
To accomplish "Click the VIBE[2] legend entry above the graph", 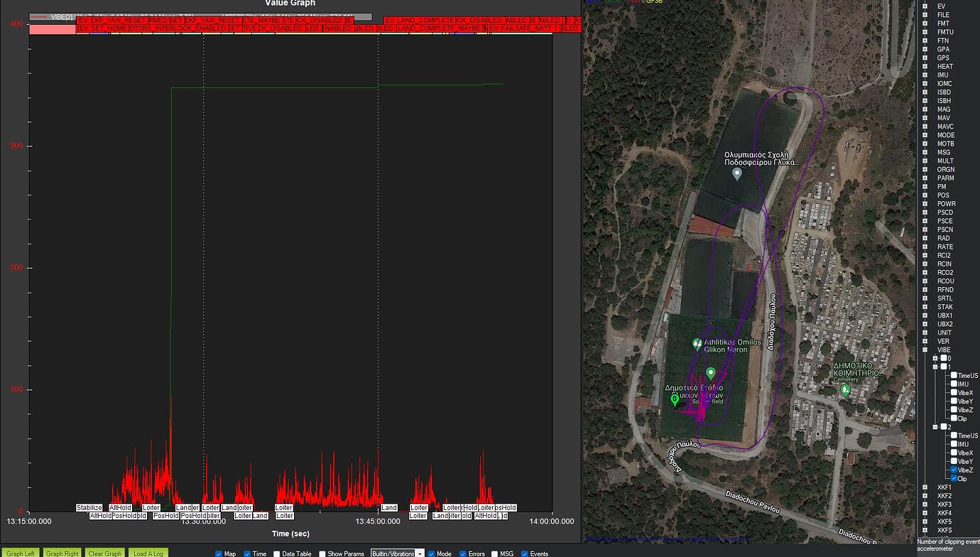I will [61, 15].
